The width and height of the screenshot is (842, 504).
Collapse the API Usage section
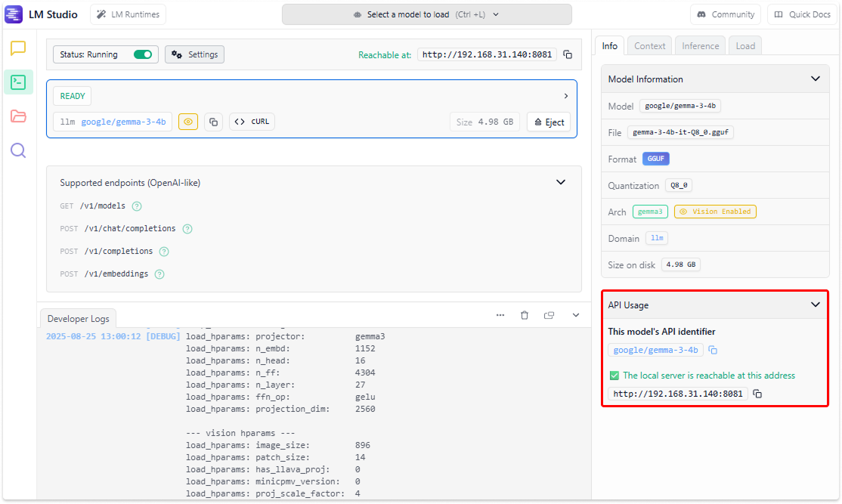click(x=815, y=305)
